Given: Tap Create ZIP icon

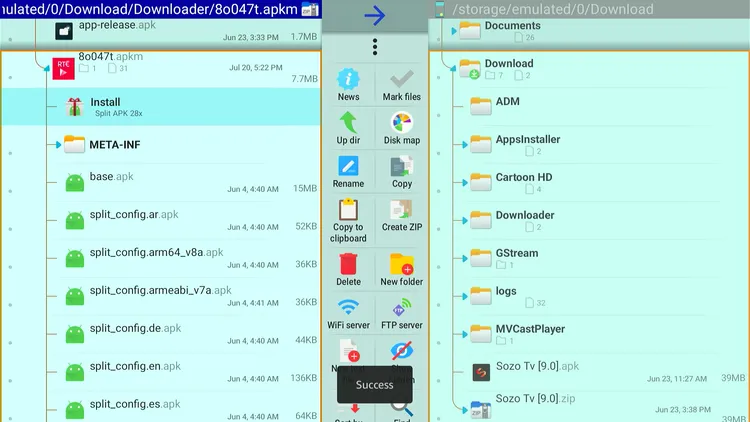Looking at the screenshot, I should click(x=401, y=210).
